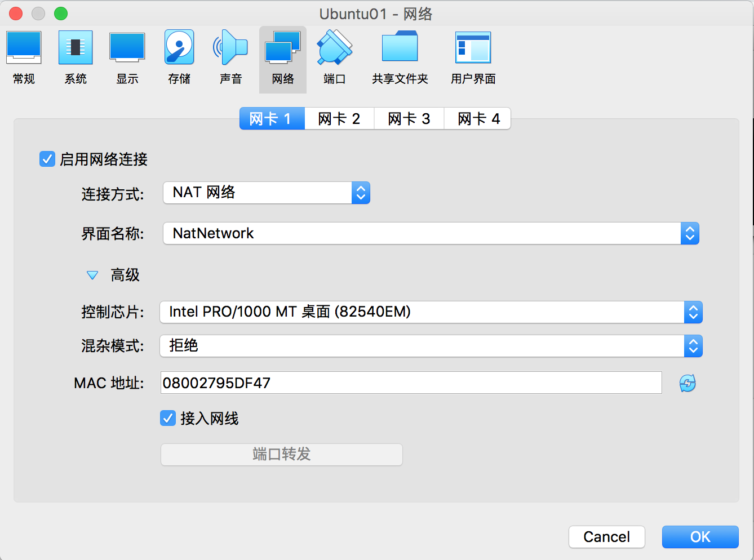Screen dimensions: 754x560
Task: Confirm settings with the OK button
Action: 700,537
